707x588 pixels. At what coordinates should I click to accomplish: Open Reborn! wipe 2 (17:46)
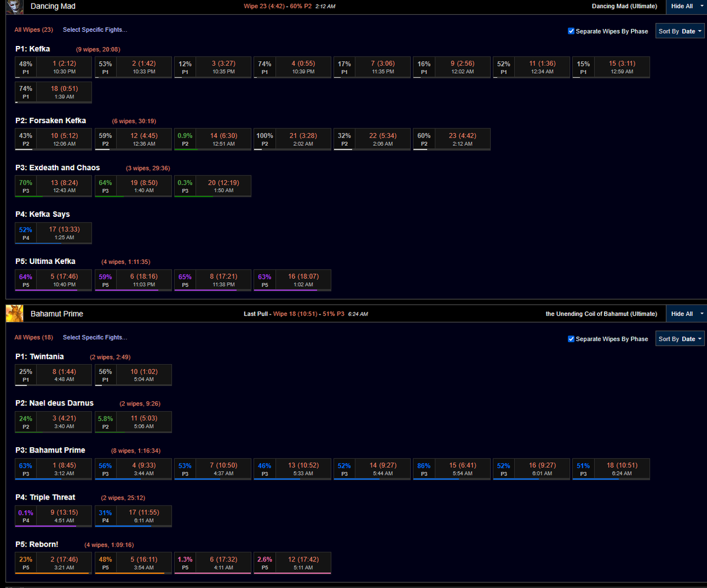pyautogui.click(x=54, y=563)
